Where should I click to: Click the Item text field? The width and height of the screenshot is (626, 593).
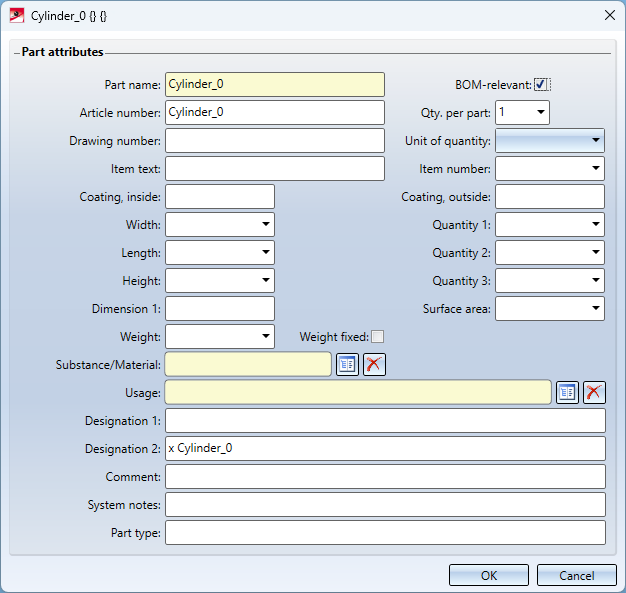tap(275, 168)
